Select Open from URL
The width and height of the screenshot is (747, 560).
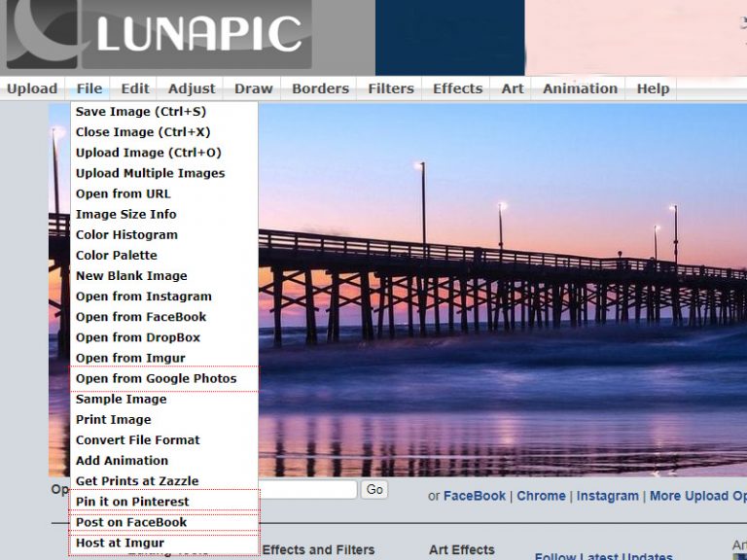coord(164,193)
